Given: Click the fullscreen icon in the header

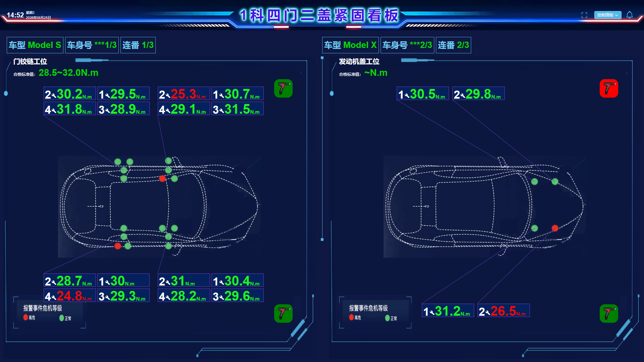Looking at the screenshot, I should (584, 15).
